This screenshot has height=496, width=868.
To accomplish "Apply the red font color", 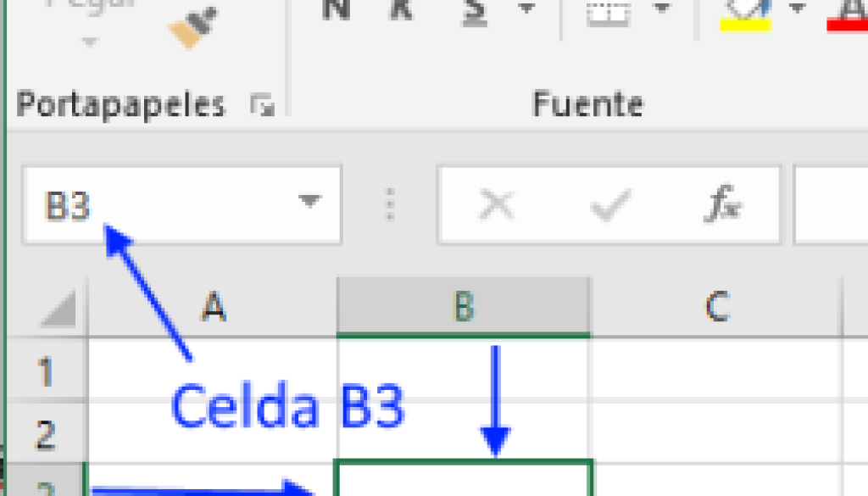I will pyautogui.click(x=848, y=13).
